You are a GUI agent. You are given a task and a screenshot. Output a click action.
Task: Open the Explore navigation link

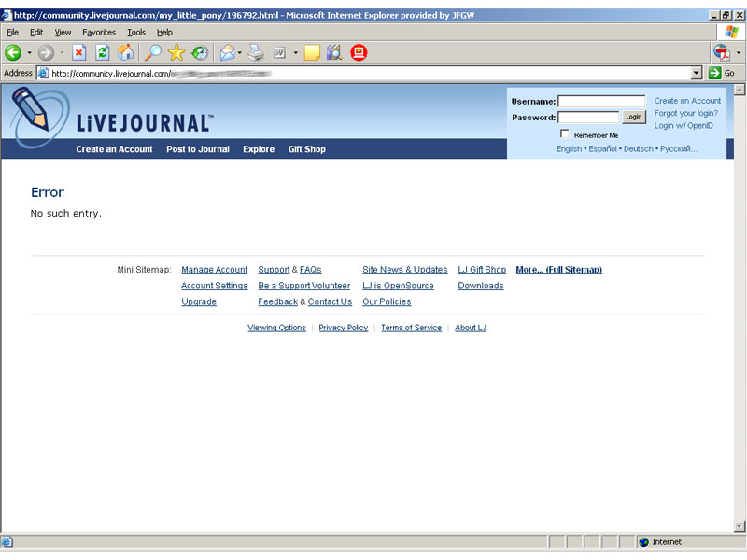click(x=259, y=149)
